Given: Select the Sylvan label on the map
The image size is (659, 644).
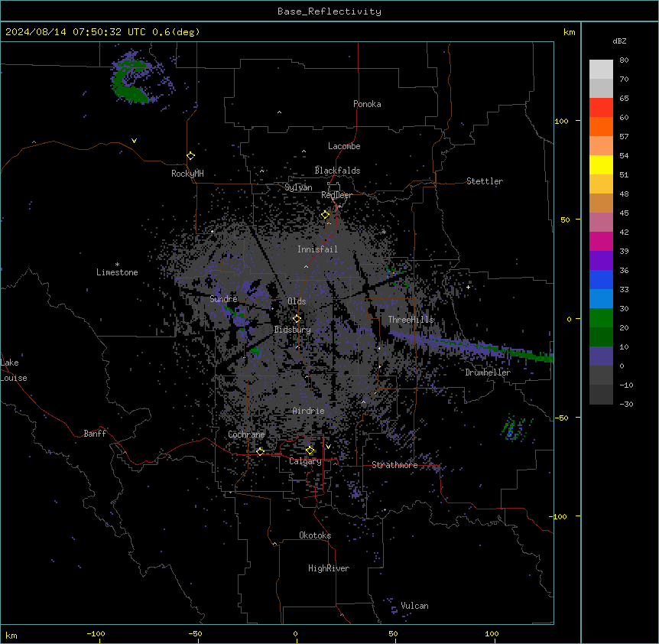Looking at the screenshot, I should pos(298,187).
